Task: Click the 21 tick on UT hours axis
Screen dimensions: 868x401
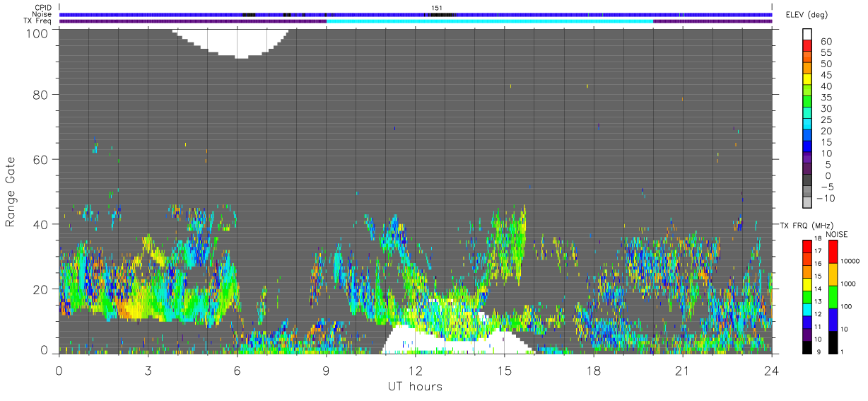Action: pyautogui.click(x=682, y=370)
